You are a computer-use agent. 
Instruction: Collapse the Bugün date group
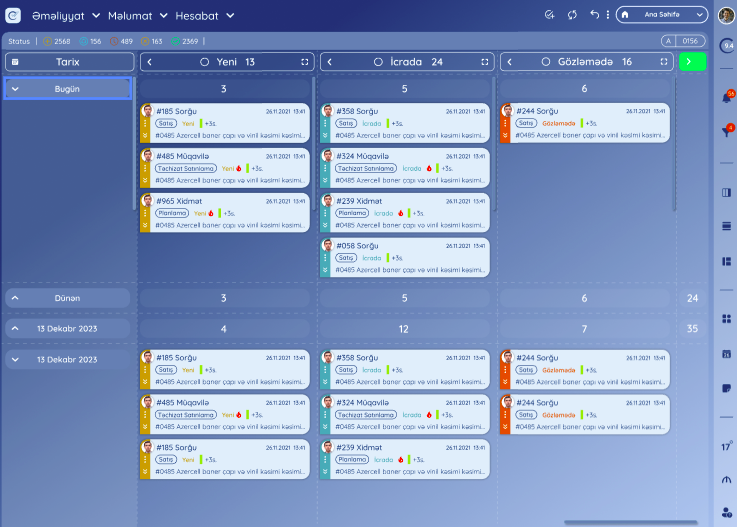(x=16, y=89)
